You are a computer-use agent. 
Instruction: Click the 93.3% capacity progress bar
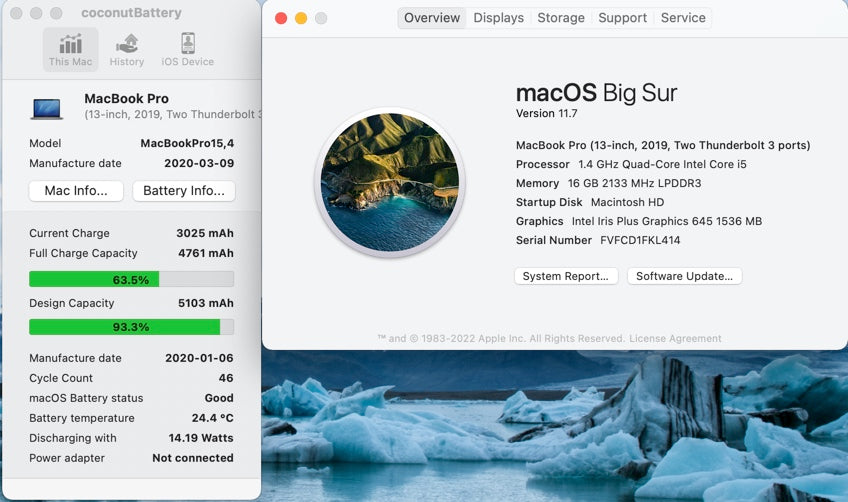[131, 327]
